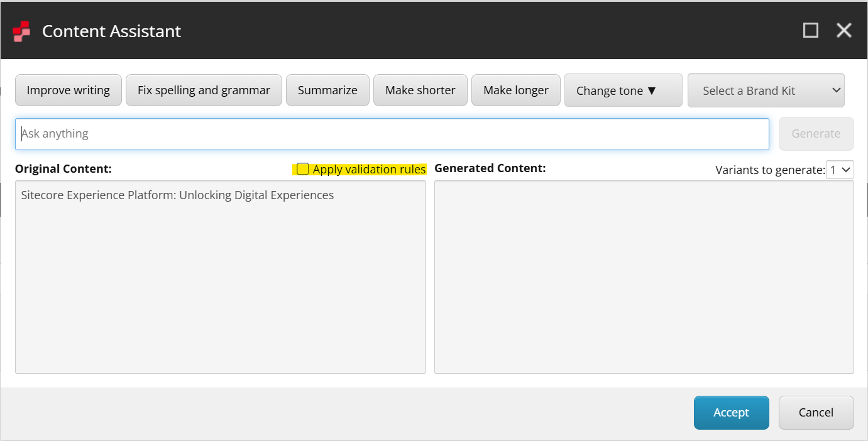This screenshot has width=868, height=441.
Task: Focus the Ask anything prompt field
Action: (392, 134)
